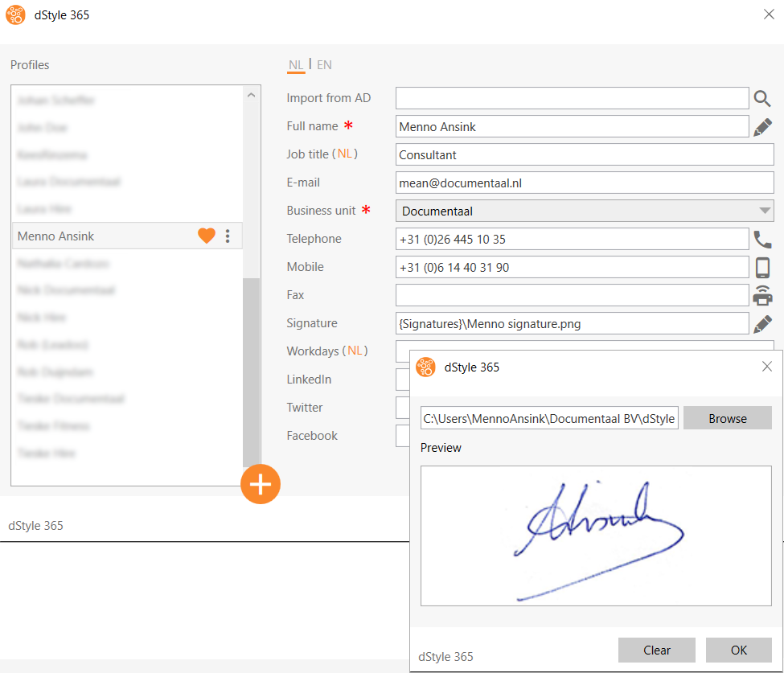Click the Workdays input field
The image size is (784, 673).
click(585, 345)
